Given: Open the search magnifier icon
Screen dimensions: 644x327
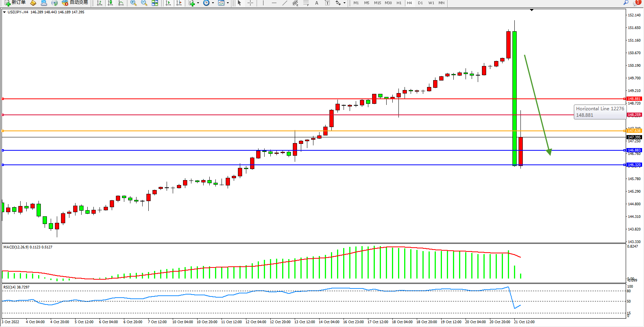Looking at the screenshot, I should point(626,3).
